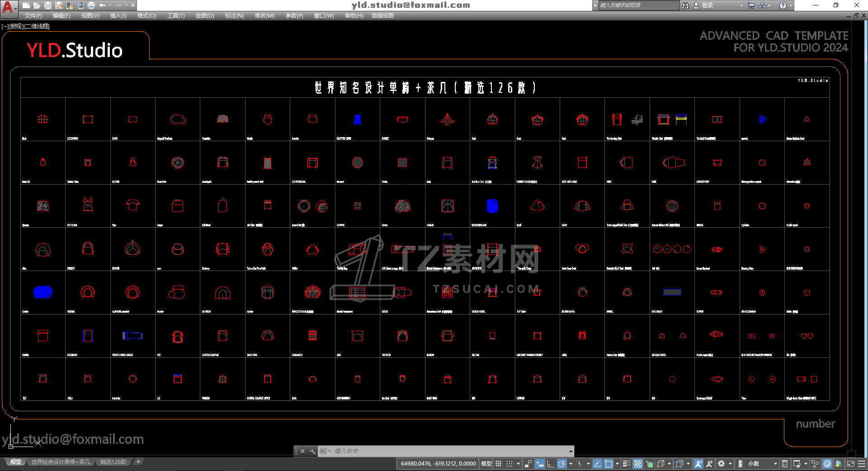Click the isolate objects status icon
This screenshot has width=868, height=471.
tap(815, 464)
